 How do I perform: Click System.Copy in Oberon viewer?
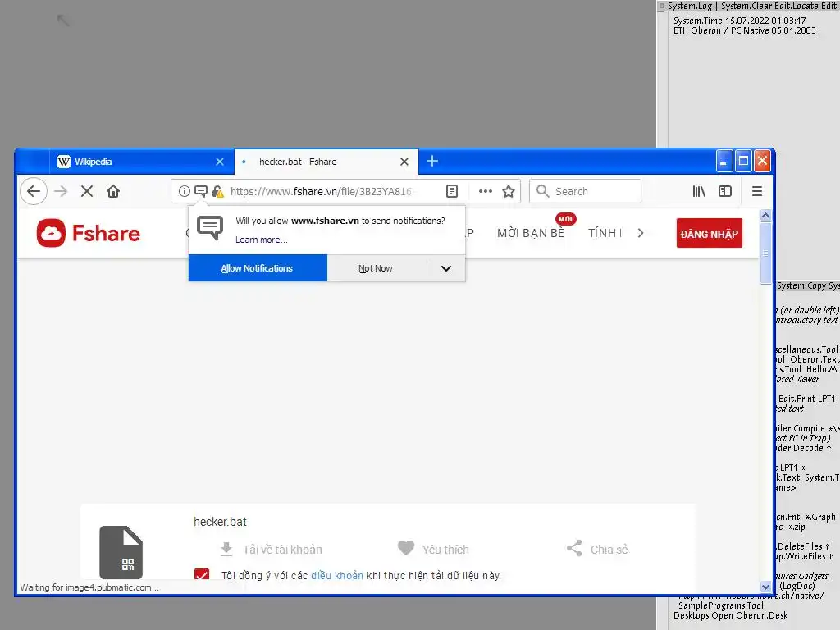(801, 285)
